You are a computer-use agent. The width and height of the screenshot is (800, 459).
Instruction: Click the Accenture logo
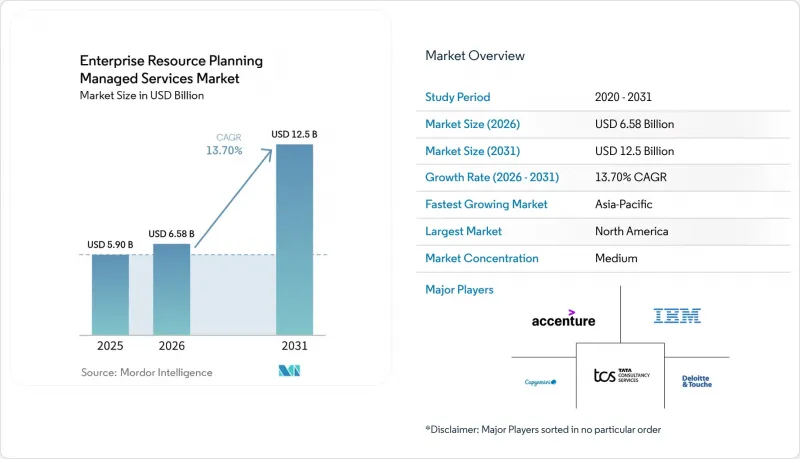563,319
